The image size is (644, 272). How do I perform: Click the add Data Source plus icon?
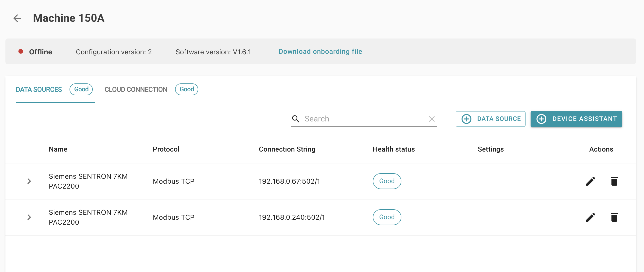pyautogui.click(x=466, y=119)
